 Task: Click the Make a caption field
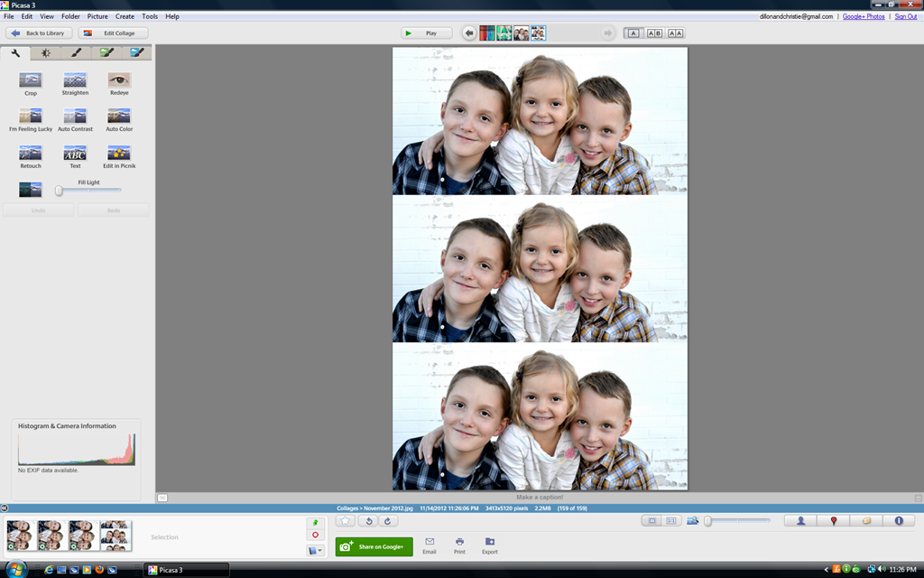[x=540, y=498]
